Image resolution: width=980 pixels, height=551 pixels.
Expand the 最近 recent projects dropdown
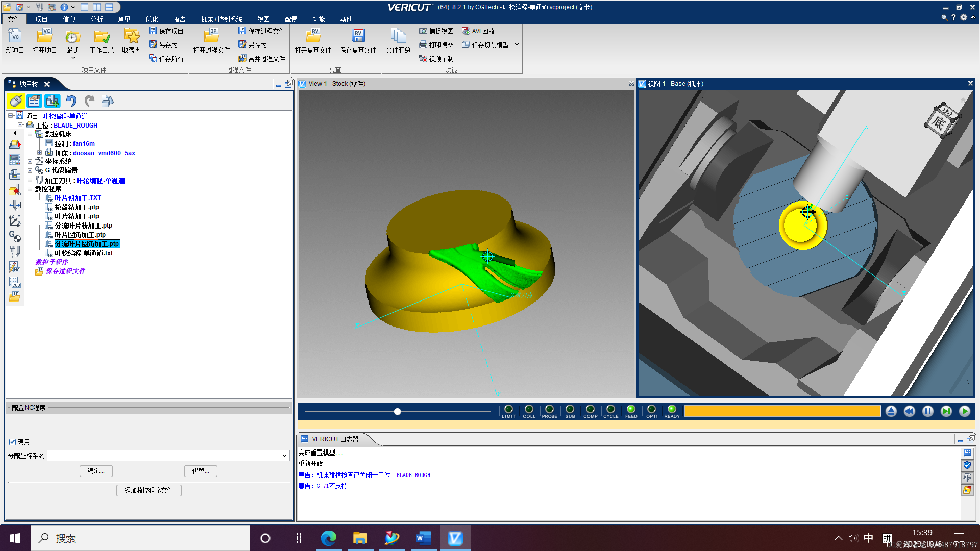(x=73, y=58)
